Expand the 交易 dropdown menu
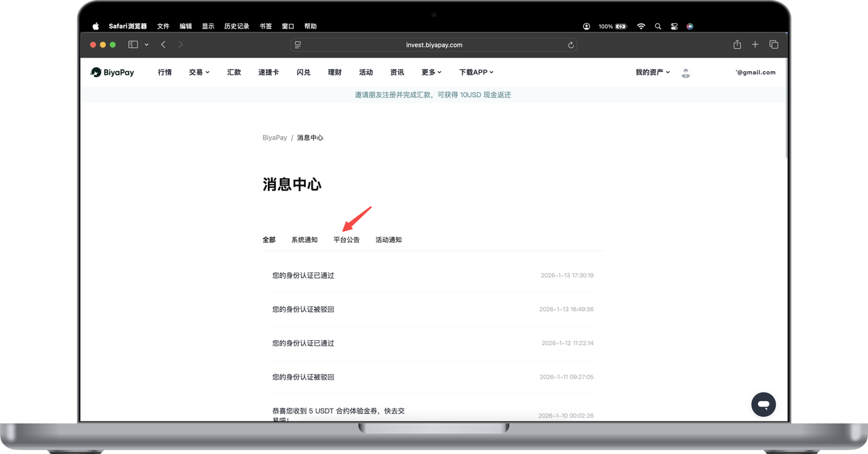Image resolution: width=868 pixels, height=454 pixels. (199, 73)
